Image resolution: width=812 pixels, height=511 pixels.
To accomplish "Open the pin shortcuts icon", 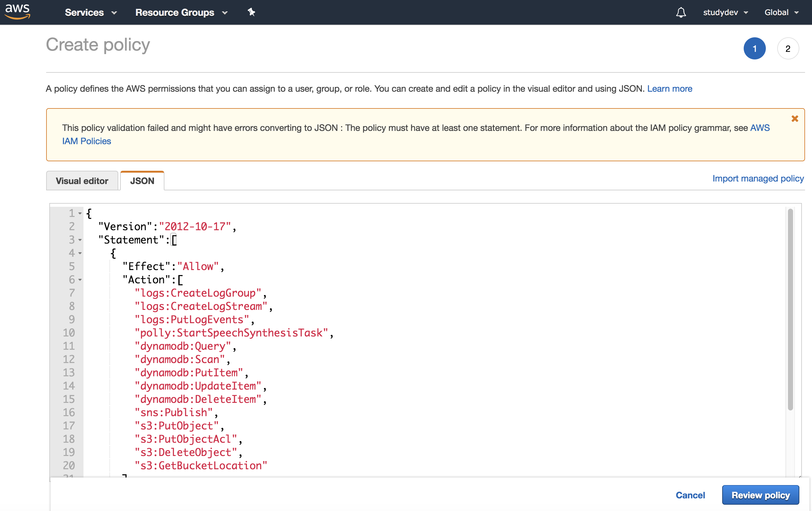I will point(251,12).
